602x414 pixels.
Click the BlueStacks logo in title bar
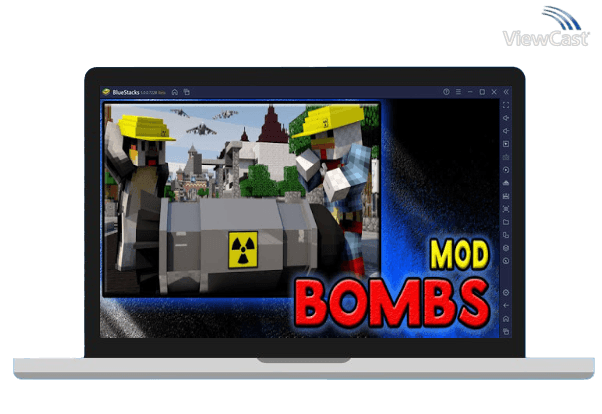click(x=106, y=92)
